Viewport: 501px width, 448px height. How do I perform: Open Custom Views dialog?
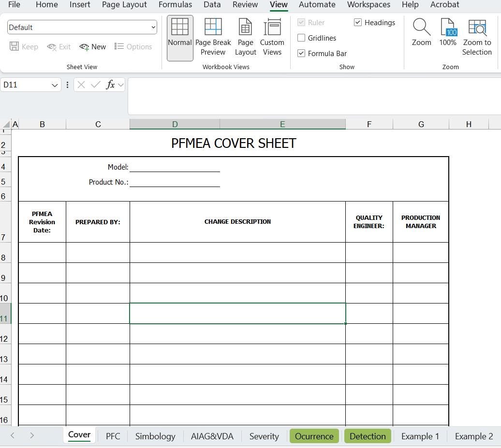pos(272,38)
